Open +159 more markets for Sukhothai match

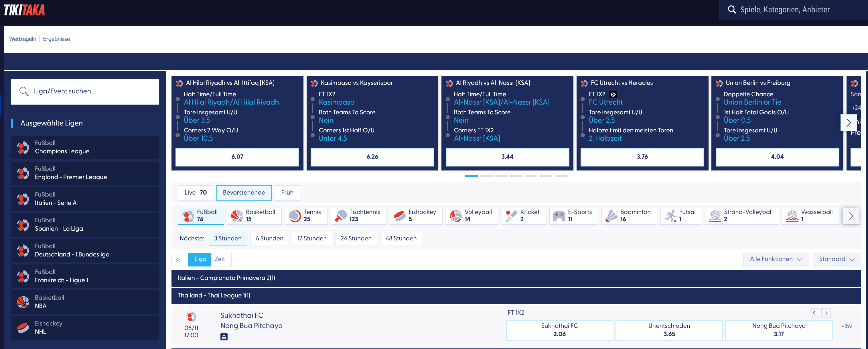point(847,326)
